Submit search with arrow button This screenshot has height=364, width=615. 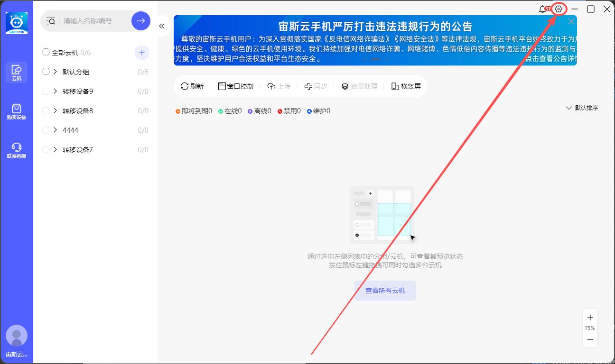(x=141, y=21)
